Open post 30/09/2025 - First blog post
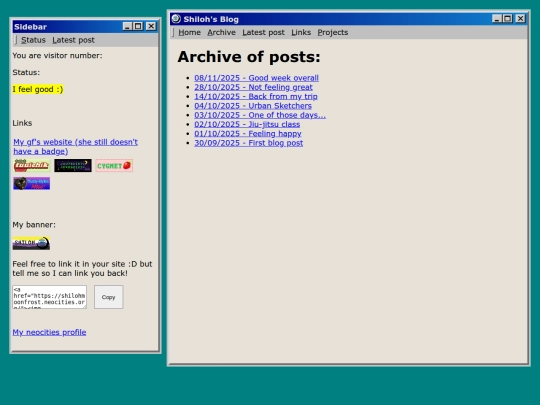 [248, 143]
